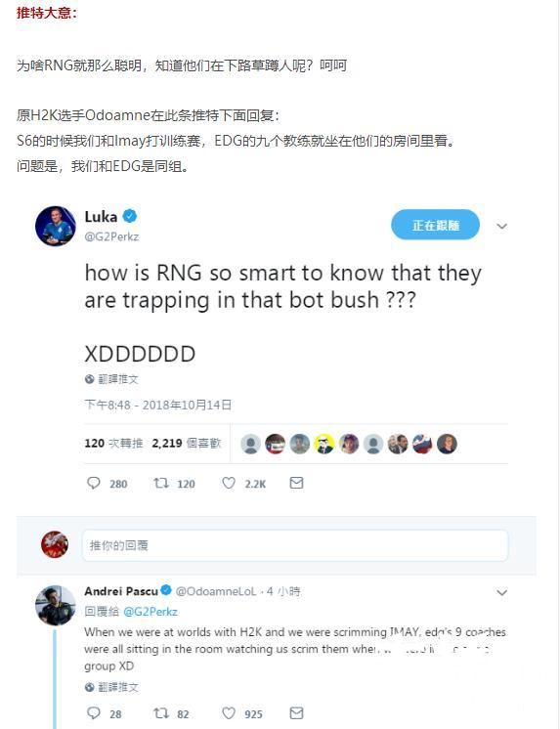Translate Luka's tweet
Screen dimensions: 560x729
tap(111, 379)
